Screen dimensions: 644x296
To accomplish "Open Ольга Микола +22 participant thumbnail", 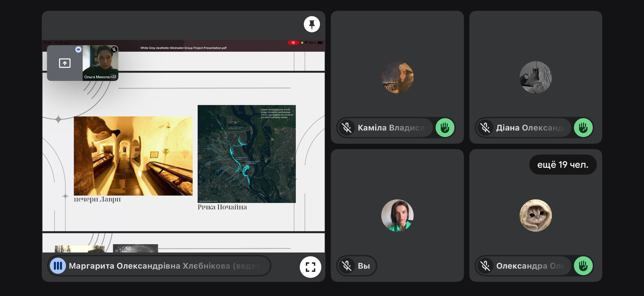I will point(100,63).
